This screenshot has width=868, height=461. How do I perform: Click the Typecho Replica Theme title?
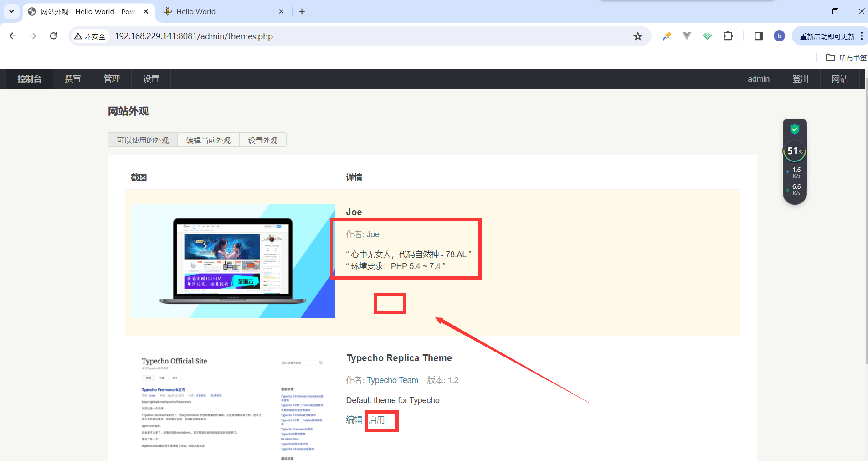click(399, 358)
